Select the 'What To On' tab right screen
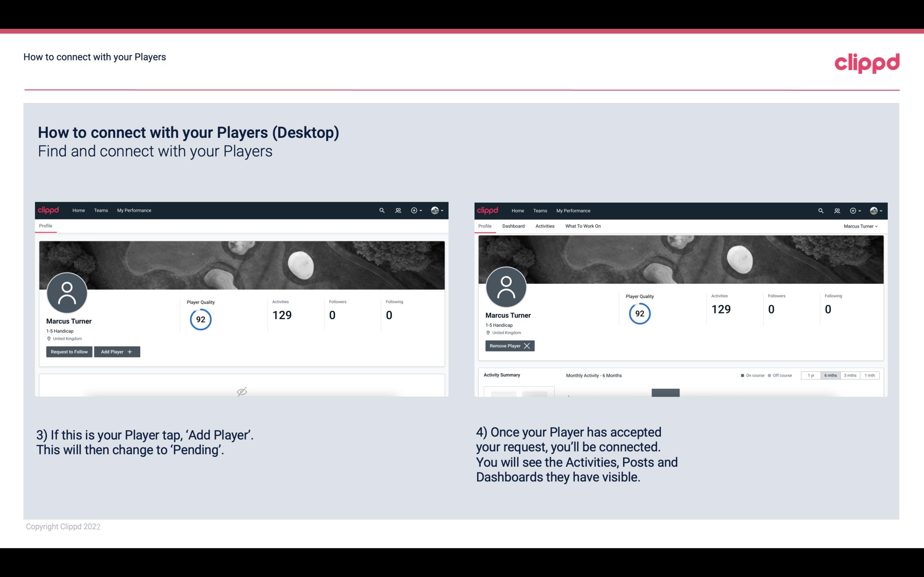The width and height of the screenshot is (924, 577). tap(583, 226)
